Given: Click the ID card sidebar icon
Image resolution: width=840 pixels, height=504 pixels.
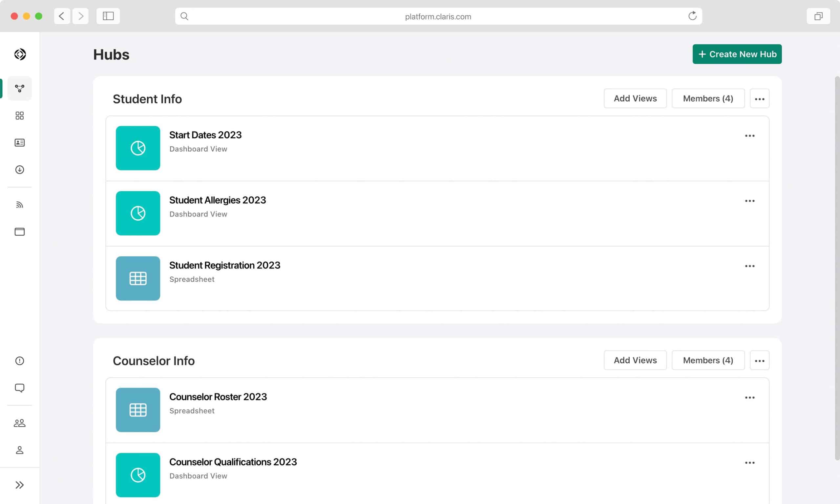Looking at the screenshot, I should pos(20,143).
